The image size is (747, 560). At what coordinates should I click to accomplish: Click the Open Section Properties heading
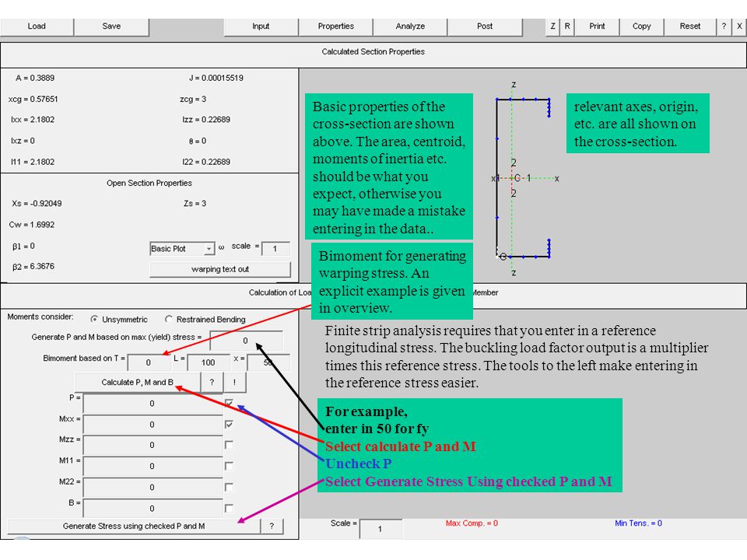tap(149, 184)
